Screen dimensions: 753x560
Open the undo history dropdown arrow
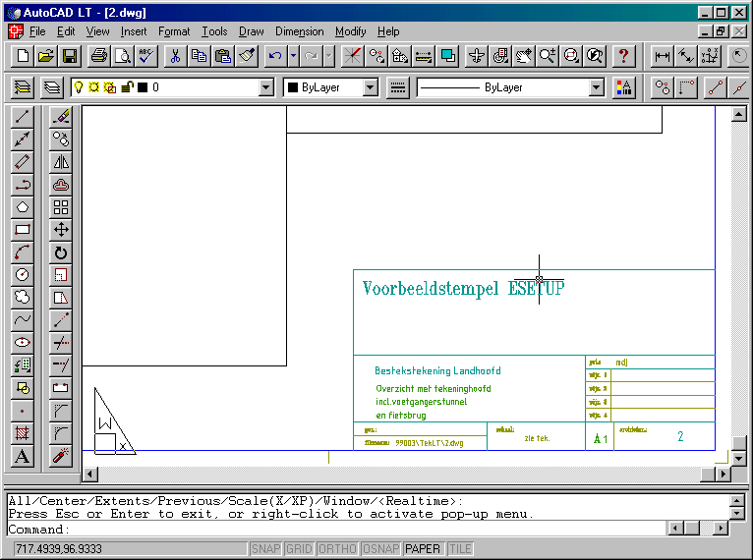293,56
